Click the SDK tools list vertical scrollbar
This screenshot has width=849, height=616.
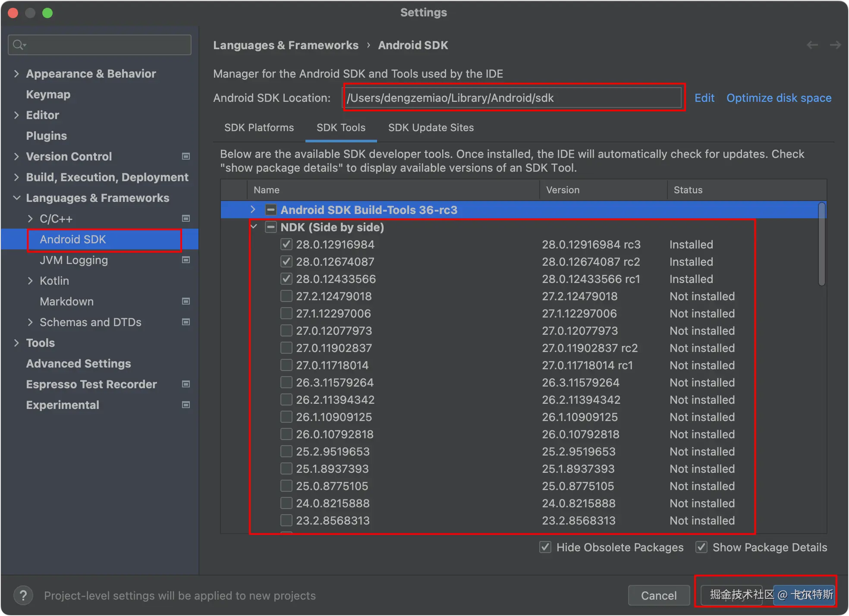point(822,244)
